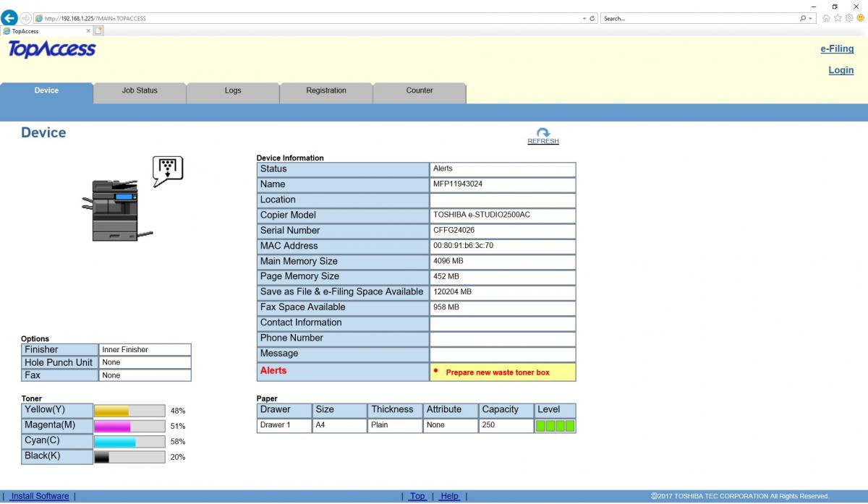Click serial number CFFG24026
Viewport: 868px width, 504px height.
[x=454, y=231]
